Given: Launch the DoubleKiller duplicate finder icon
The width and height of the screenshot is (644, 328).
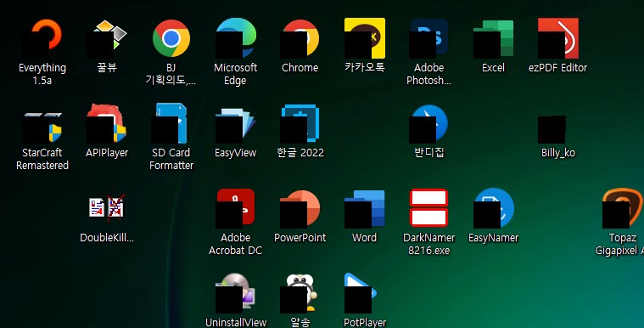Looking at the screenshot, I should 107,208.
